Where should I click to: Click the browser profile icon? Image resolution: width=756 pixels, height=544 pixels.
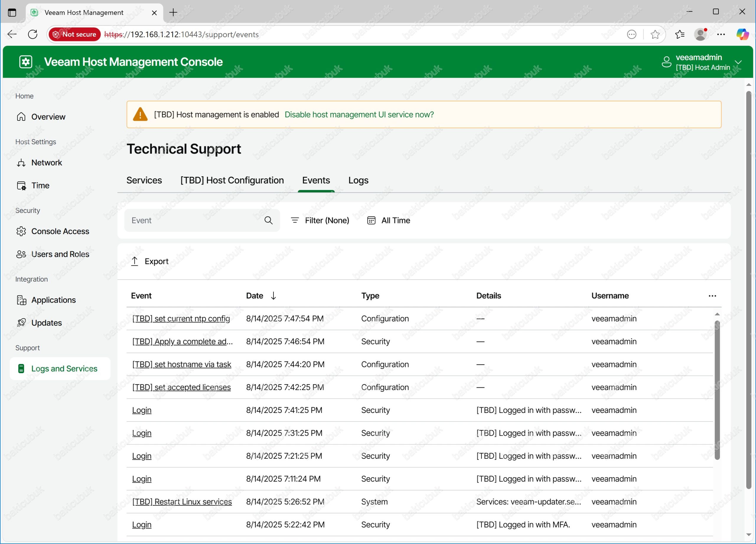click(701, 34)
